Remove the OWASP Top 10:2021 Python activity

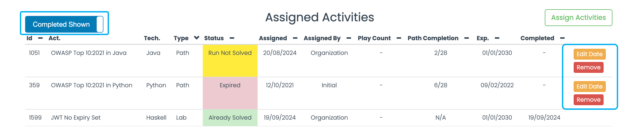coord(588,100)
